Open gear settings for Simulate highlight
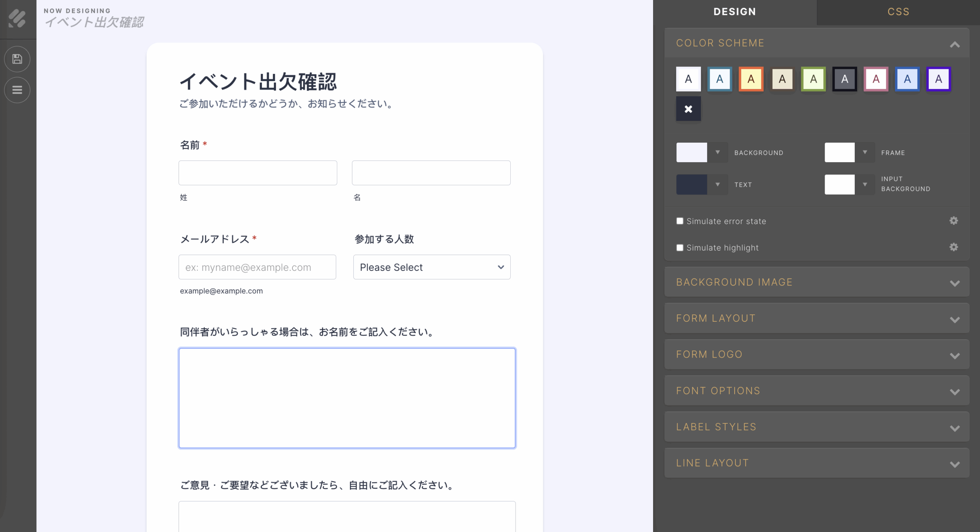 (x=953, y=247)
